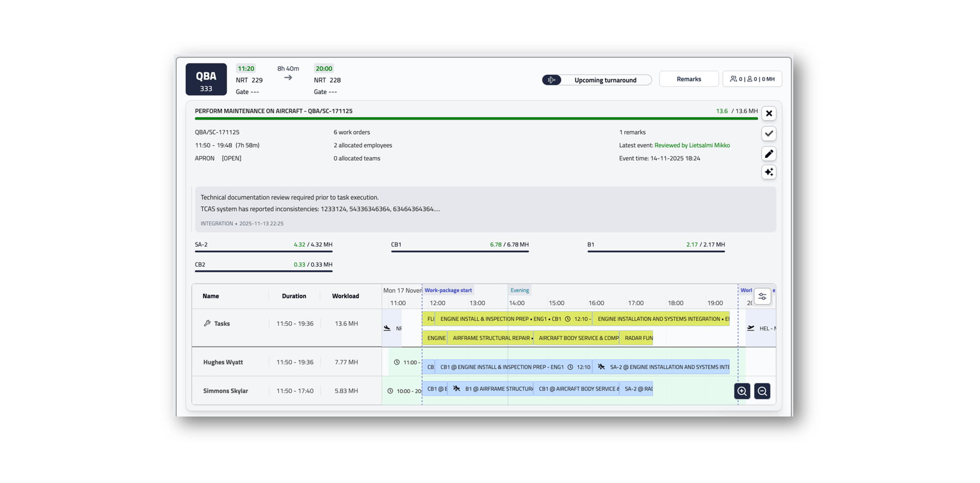Open timeline filter settings sliders icon
This screenshot has height=483, width=980.
pos(762,296)
